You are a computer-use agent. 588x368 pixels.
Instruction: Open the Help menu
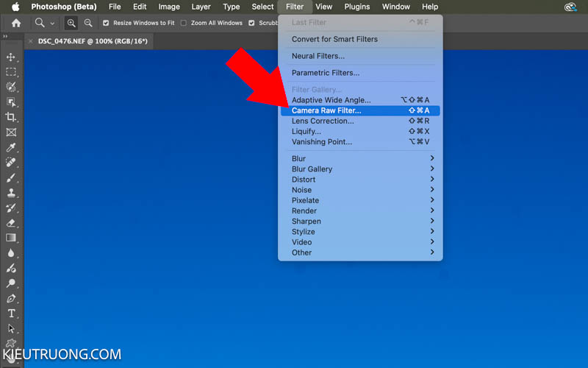click(430, 7)
